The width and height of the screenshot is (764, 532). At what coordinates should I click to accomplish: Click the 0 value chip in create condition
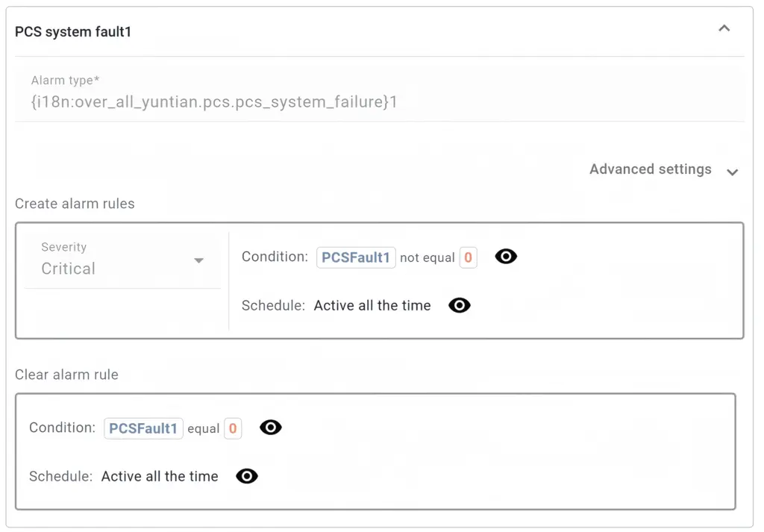(468, 257)
